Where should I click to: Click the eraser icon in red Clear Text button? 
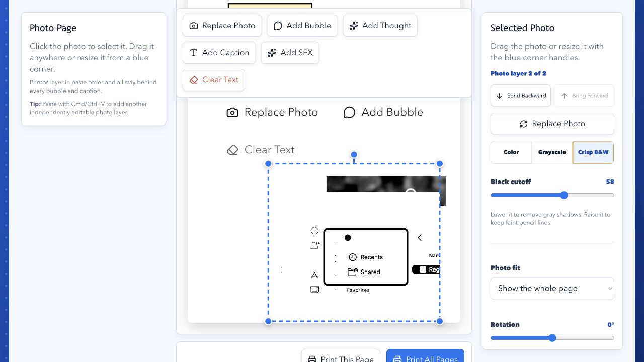click(x=193, y=80)
